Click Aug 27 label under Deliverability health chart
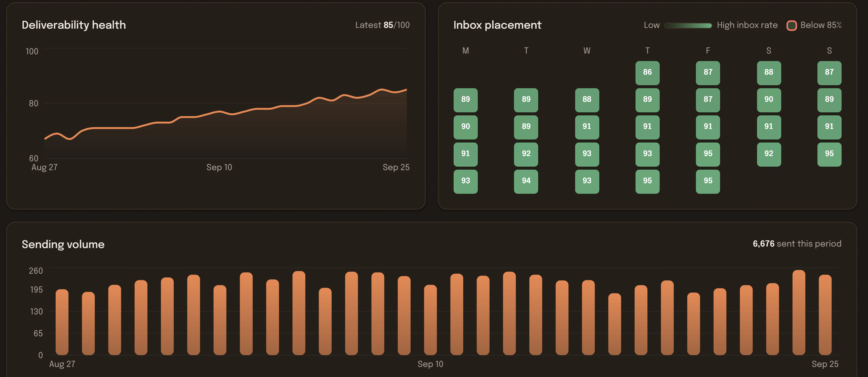Viewport: 868px width, 377px height. 45,167
